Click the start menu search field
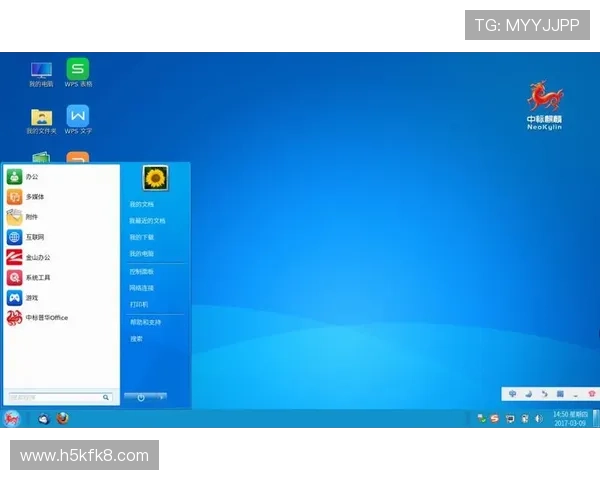600x480 pixels. (55, 397)
